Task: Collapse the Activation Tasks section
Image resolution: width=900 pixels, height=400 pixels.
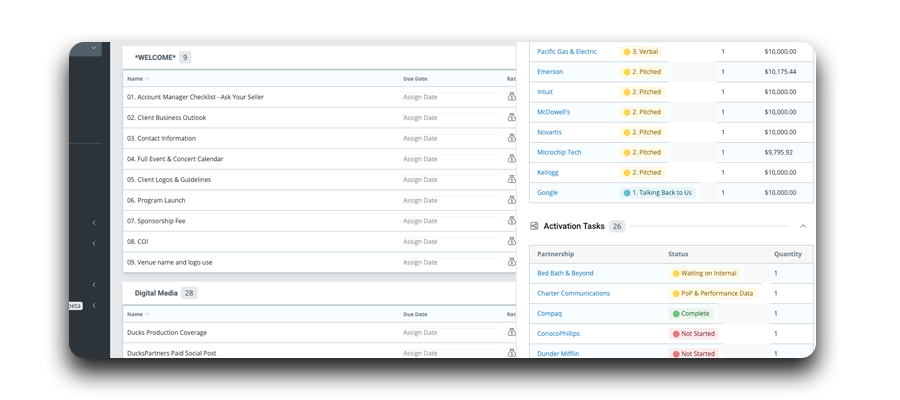Action: click(803, 226)
